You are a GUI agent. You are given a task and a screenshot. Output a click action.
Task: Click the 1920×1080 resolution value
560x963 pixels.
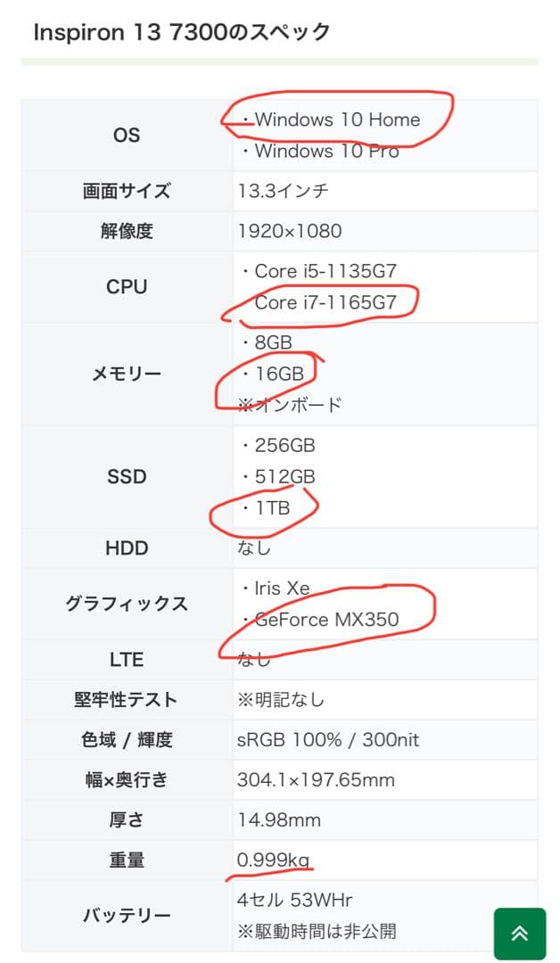click(x=290, y=231)
